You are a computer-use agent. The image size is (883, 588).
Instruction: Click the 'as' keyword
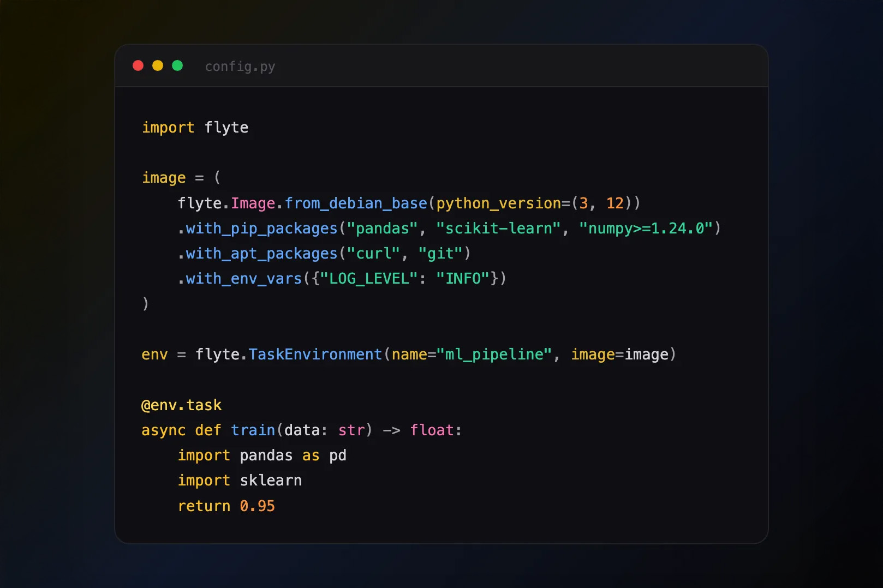[x=311, y=455]
